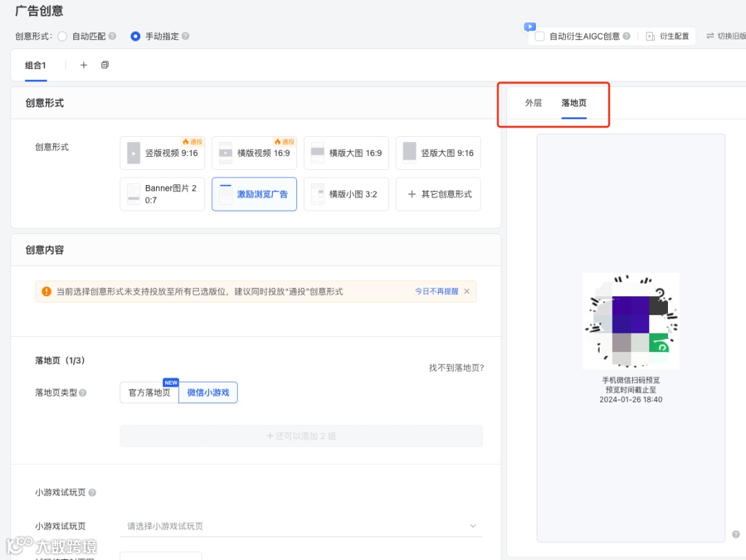This screenshot has height=560, width=746.
Task: Click help icon beside 落地页类型
Action: 83,392
